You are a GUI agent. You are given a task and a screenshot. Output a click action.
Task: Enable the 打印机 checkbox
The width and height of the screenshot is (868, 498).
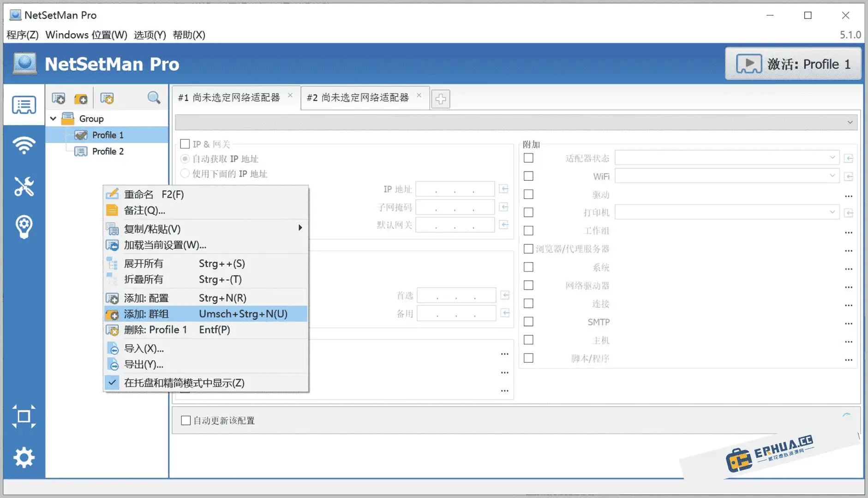tap(529, 212)
